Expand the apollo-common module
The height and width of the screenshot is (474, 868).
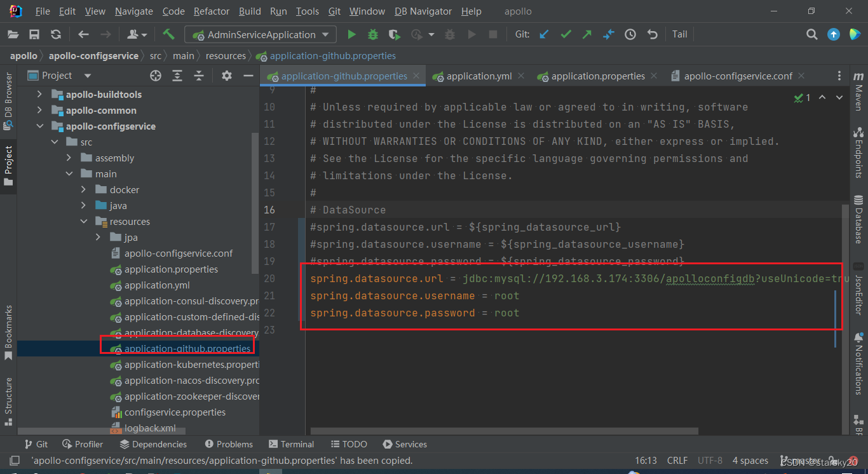39,110
